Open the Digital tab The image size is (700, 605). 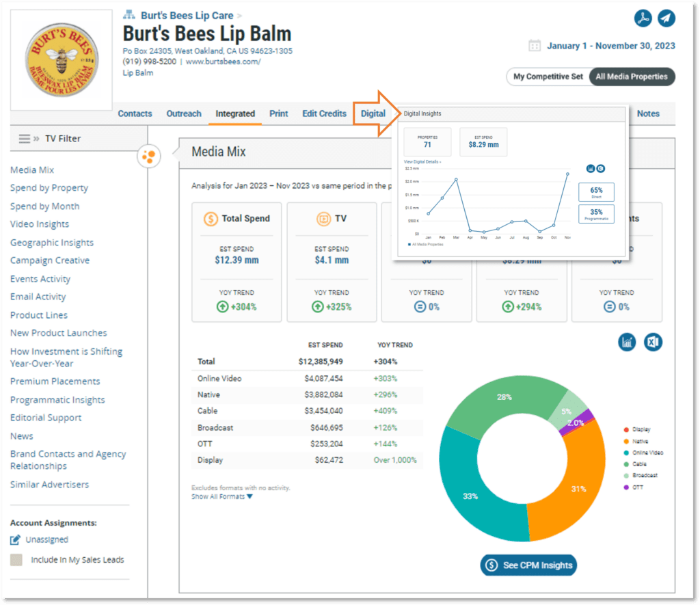(373, 113)
